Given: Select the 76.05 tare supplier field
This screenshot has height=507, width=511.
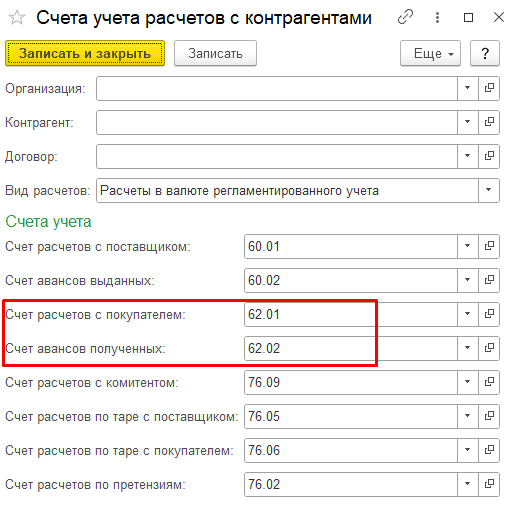Looking at the screenshot, I should click(351, 416).
